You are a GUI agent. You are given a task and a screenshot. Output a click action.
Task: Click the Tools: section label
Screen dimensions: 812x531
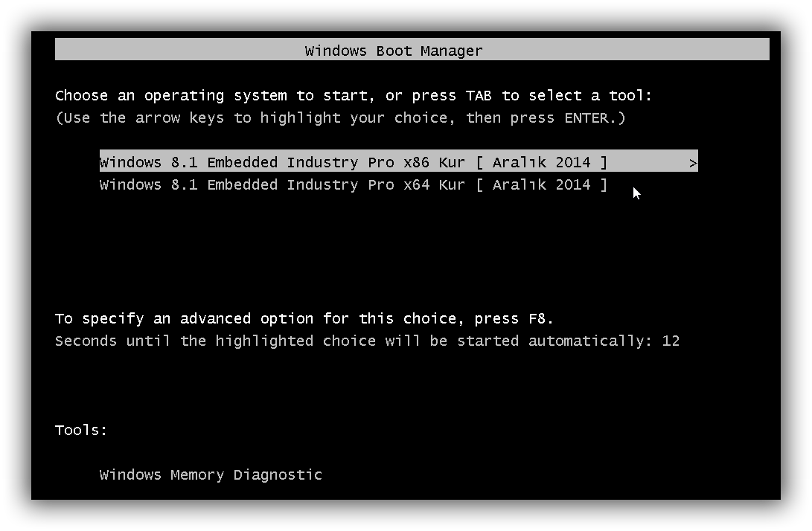pos(81,430)
